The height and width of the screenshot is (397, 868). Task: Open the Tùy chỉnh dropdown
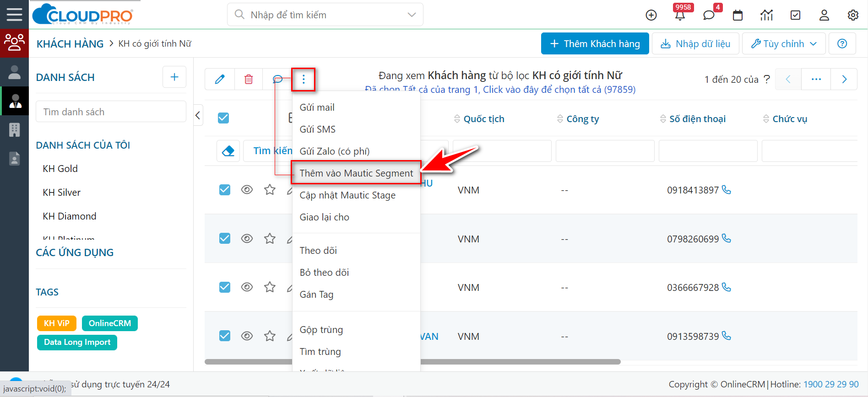[784, 43]
